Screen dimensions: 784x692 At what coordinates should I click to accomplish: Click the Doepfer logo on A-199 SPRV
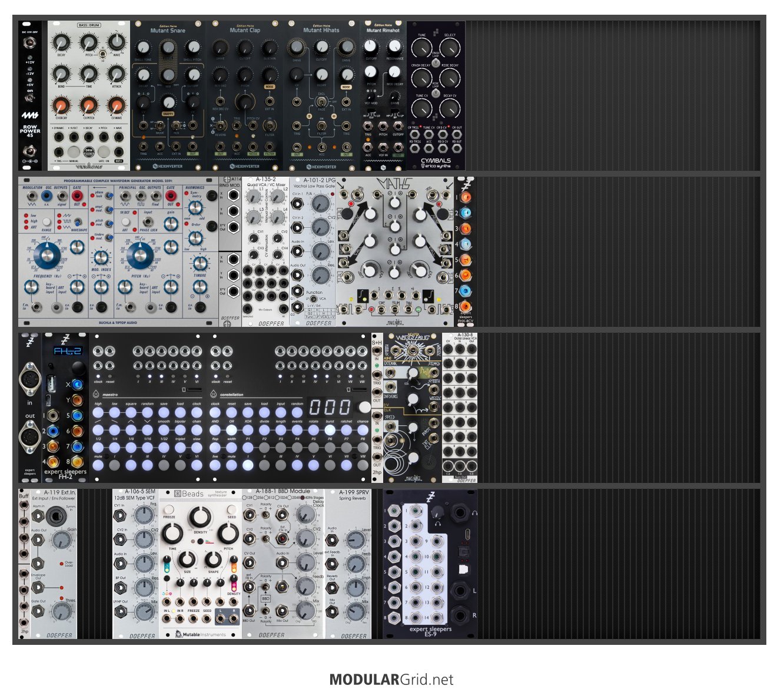(x=354, y=635)
